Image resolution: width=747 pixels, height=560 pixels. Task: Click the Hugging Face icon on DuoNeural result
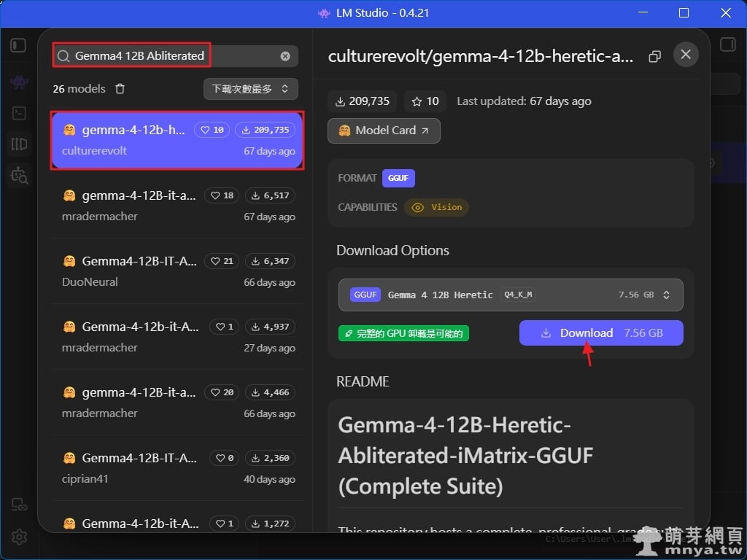point(69,261)
